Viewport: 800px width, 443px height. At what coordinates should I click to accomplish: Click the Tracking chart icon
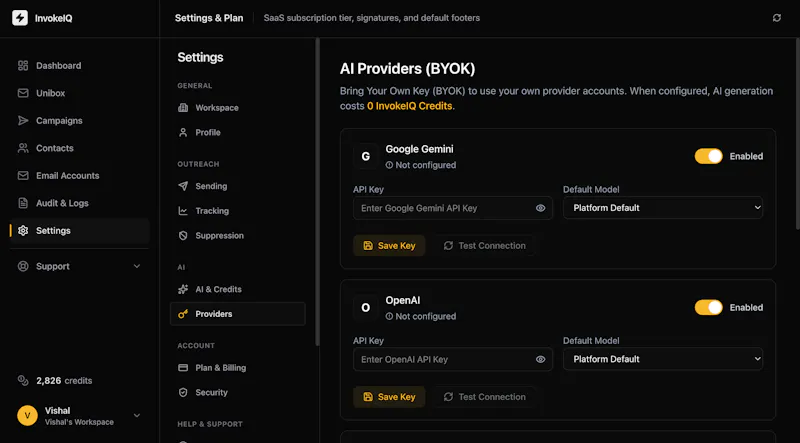point(183,211)
